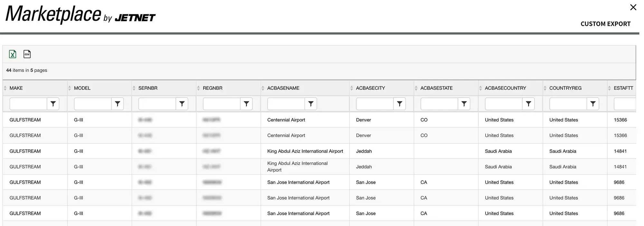The image size is (644, 226).
Task: Sort by the ACBASECITY column header
Action: 370,88
